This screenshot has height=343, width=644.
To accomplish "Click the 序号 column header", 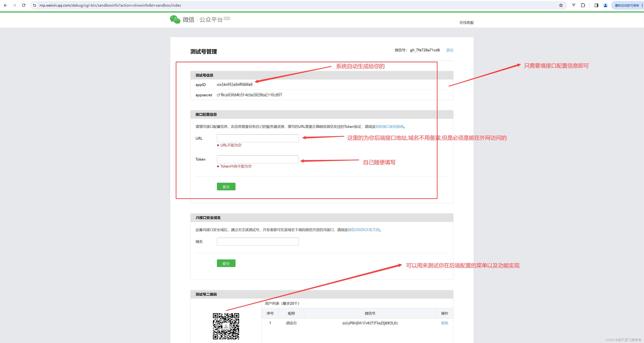I will [270, 313].
